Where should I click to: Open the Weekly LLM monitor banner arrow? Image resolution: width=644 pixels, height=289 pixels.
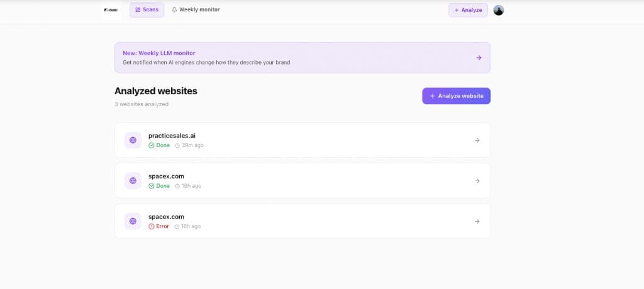pyautogui.click(x=479, y=58)
